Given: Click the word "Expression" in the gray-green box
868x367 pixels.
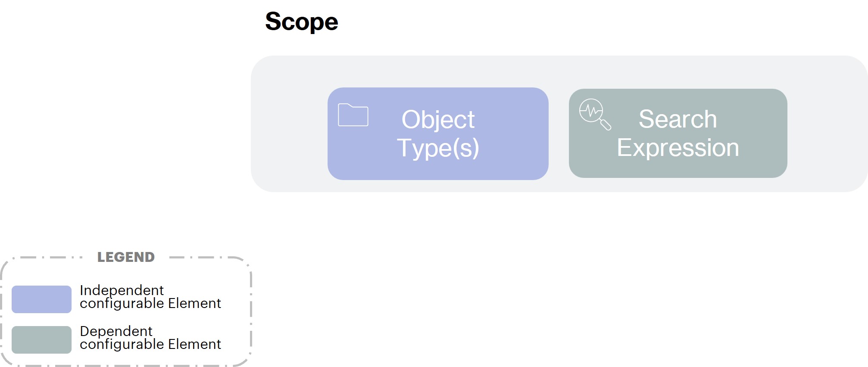Looking at the screenshot, I should tap(678, 148).
